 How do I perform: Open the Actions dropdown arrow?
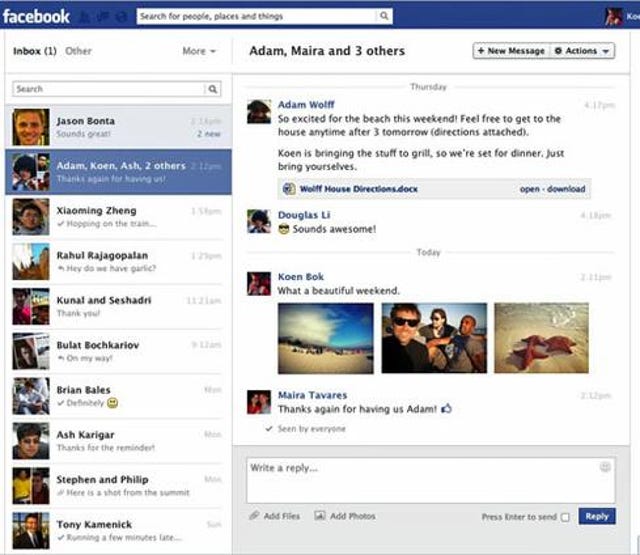click(606, 51)
